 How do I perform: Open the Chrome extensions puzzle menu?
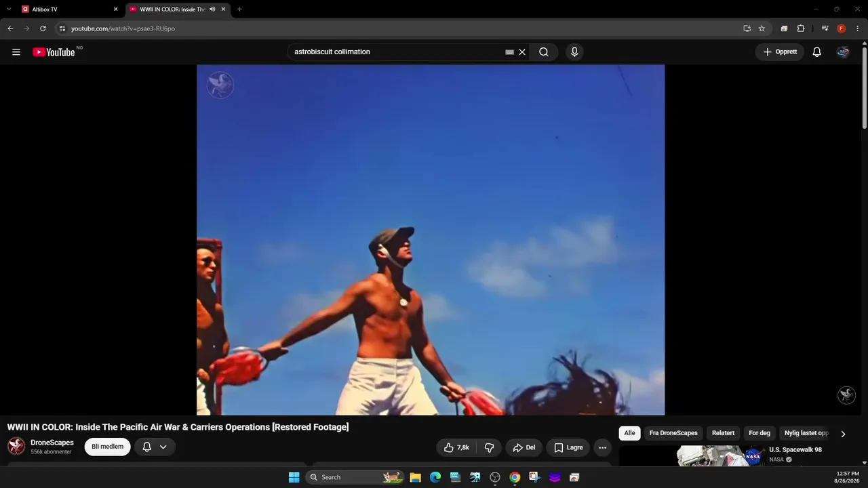pos(801,28)
